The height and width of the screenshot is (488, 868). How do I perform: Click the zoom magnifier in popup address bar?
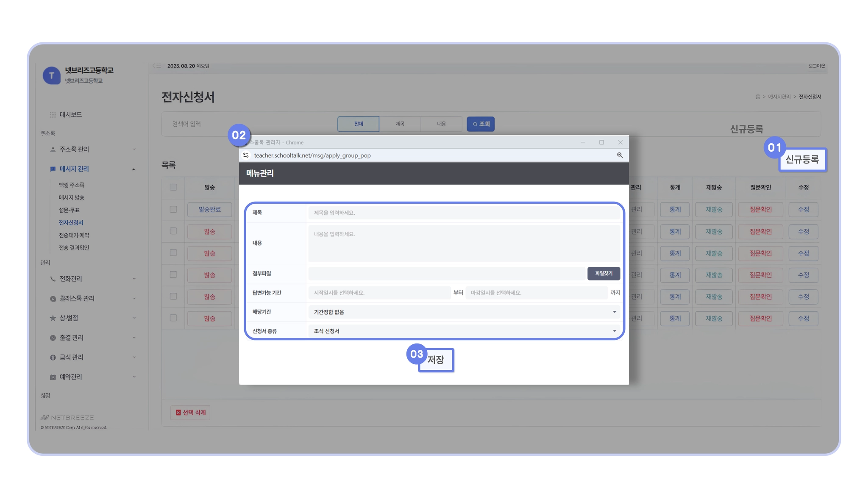tap(620, 155)
